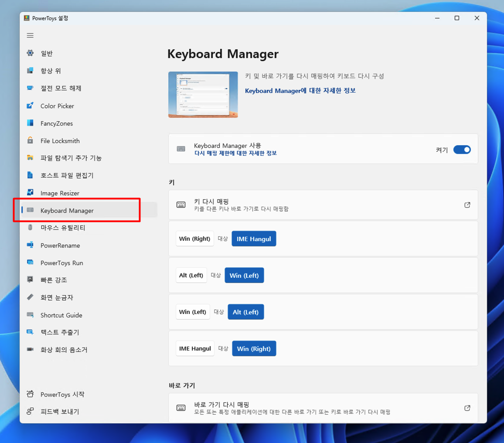Click the File Locksmith padlock icon
The width and height of the screenshot is (504, 443).
point(30,140)
